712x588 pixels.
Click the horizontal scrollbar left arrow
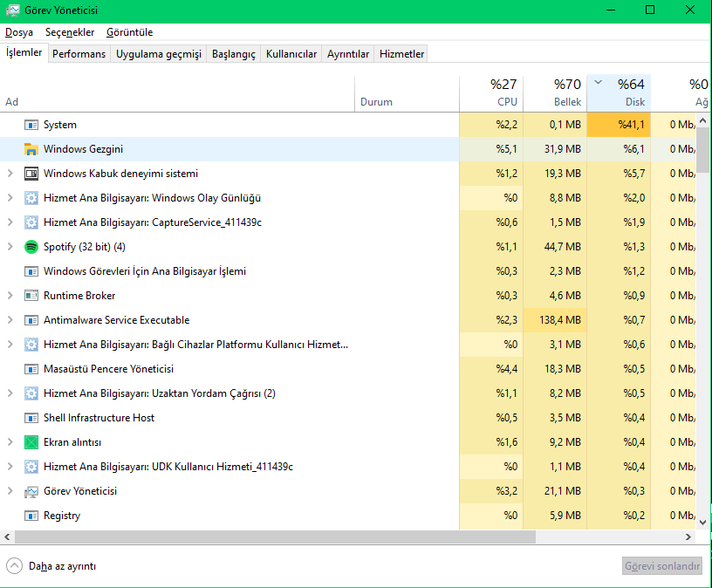tap(7, 537)
